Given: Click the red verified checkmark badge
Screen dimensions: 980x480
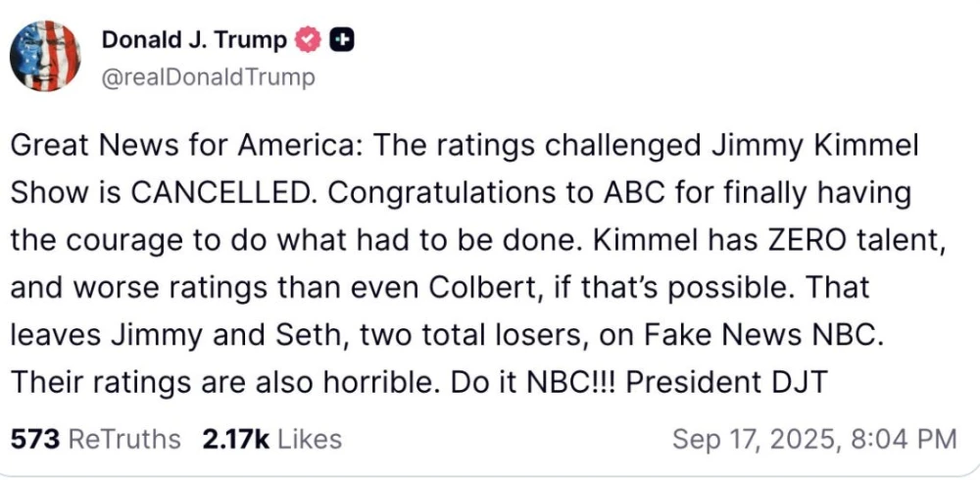Looking at the screenshot, I should [309, 40].
